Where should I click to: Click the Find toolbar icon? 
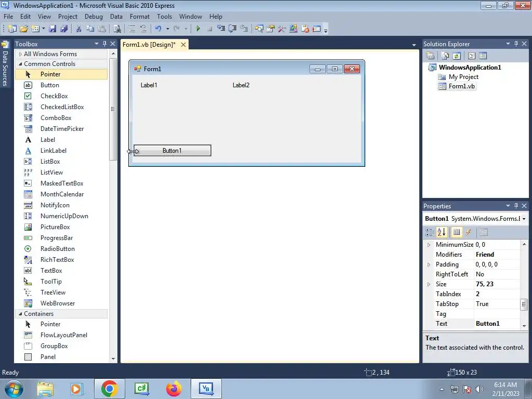tap(117, 29)
